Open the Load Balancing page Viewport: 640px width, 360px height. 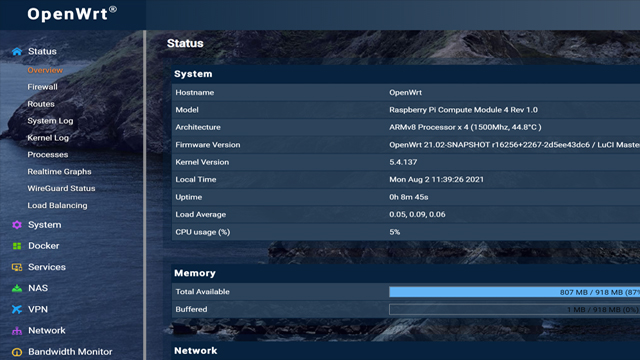click(57, 206)
